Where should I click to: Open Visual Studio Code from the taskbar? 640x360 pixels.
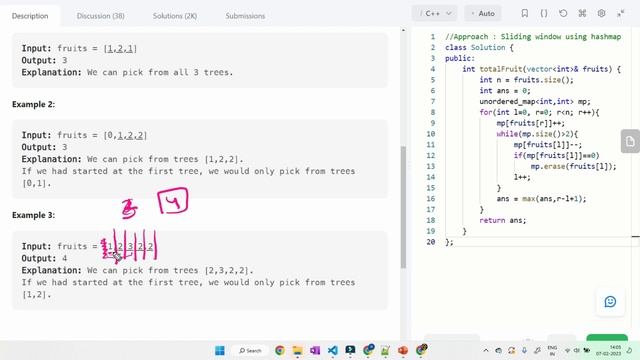(332, 351)
